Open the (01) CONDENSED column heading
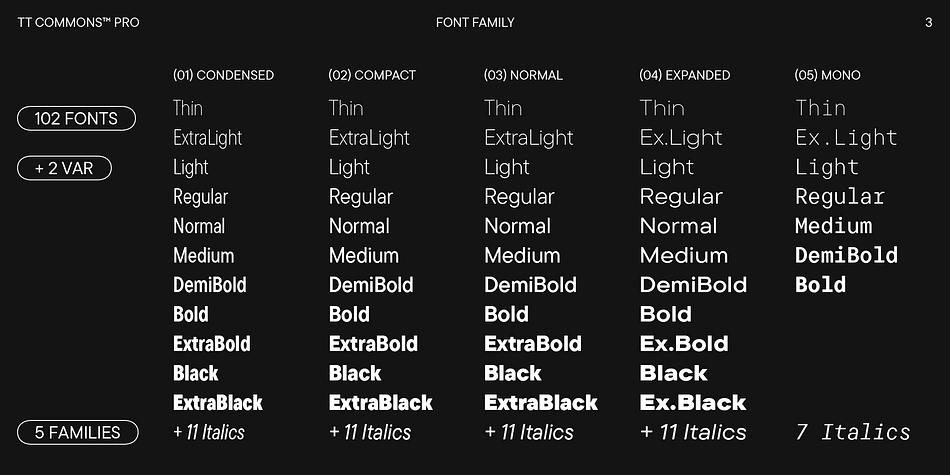Viewport: 950px width, 475px height. 224,75
